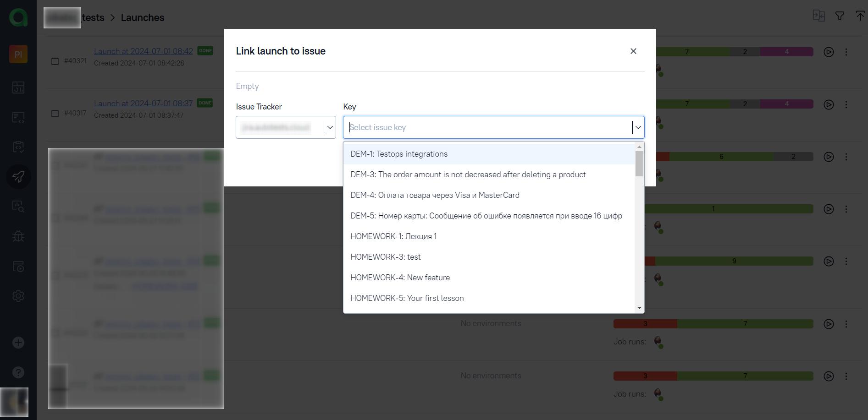Select HOMEWORK-3: test option
This screenshot has height=420, width=868.
pos(489,257)
